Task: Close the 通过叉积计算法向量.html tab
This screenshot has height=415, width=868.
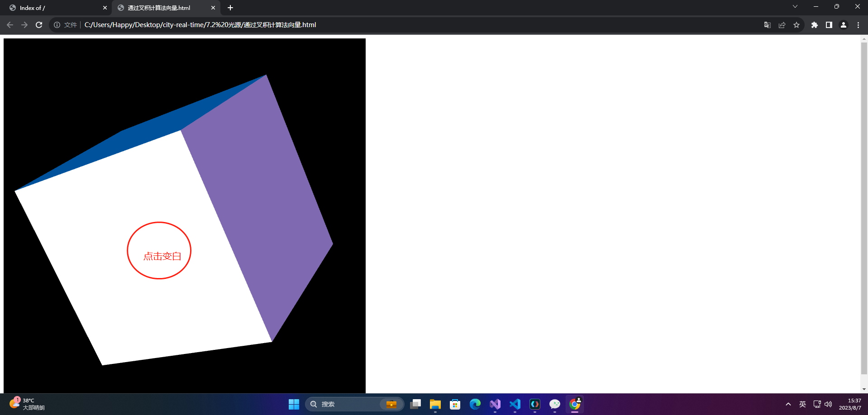Action: pyautogui.click(x=213, y=8)
